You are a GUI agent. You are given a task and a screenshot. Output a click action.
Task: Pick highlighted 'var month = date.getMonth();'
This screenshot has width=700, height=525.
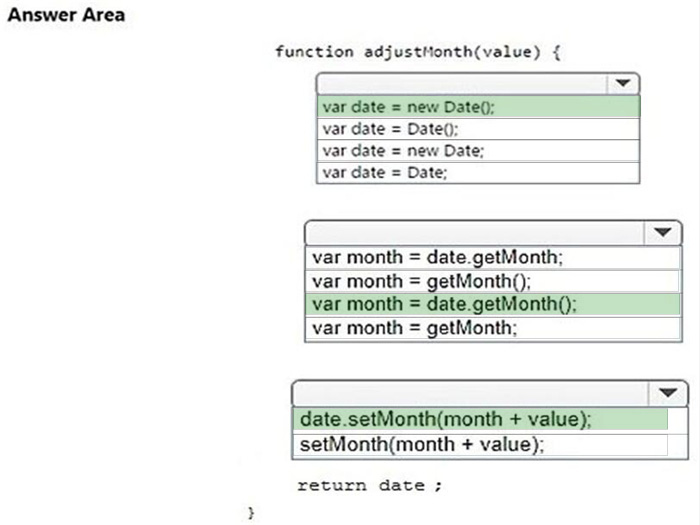(493, 304)
